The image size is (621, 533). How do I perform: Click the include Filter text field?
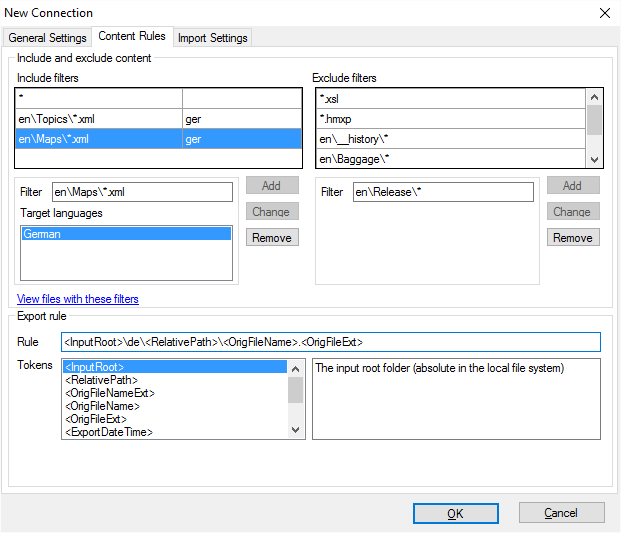tap(141, 191)
